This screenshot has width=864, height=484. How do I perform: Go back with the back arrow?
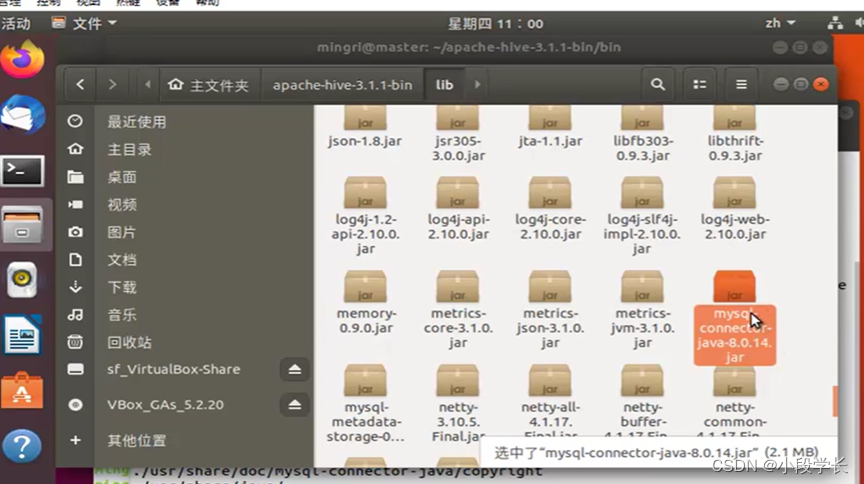(80, 84)
